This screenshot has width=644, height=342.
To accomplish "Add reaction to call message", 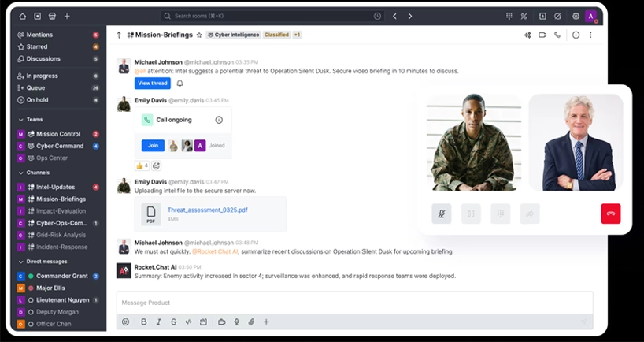I will [x=156, y=166].
